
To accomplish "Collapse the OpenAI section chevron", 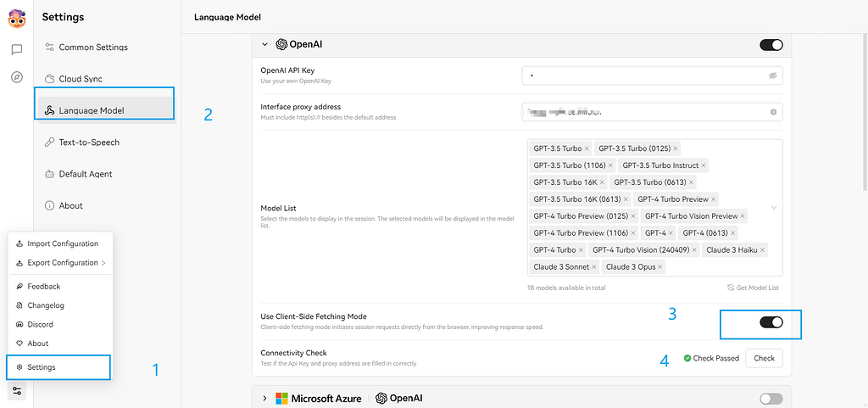I will (x=264, y=44).
